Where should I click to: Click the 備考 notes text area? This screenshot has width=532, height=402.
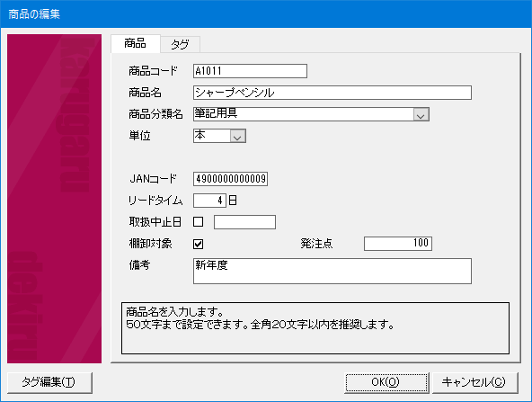pos(332,271)
